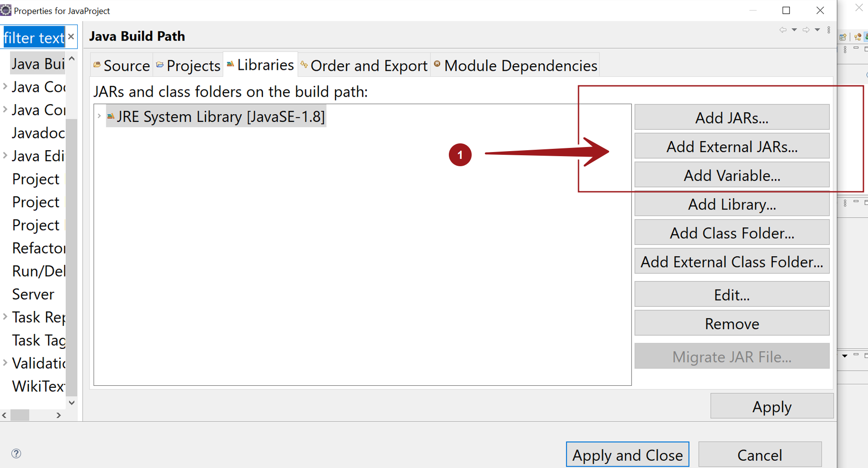Open the view menu three-dots icon

[829, 30]
